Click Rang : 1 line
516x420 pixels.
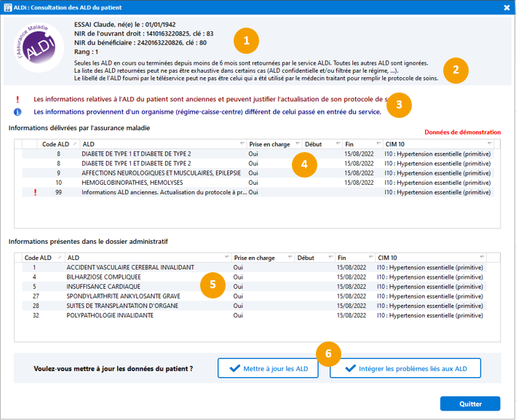click(x=86, y=52)
